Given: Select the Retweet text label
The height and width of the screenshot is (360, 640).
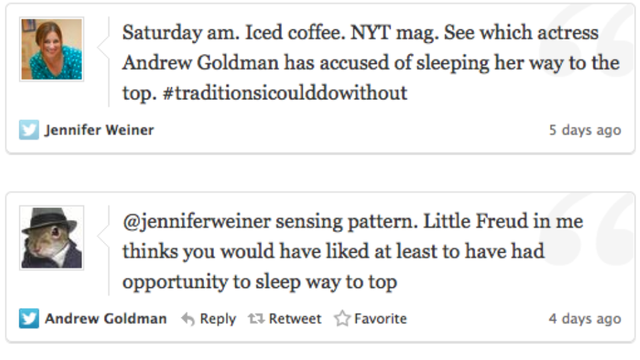Looking at the screenshot, I should (x=295, y=318).
